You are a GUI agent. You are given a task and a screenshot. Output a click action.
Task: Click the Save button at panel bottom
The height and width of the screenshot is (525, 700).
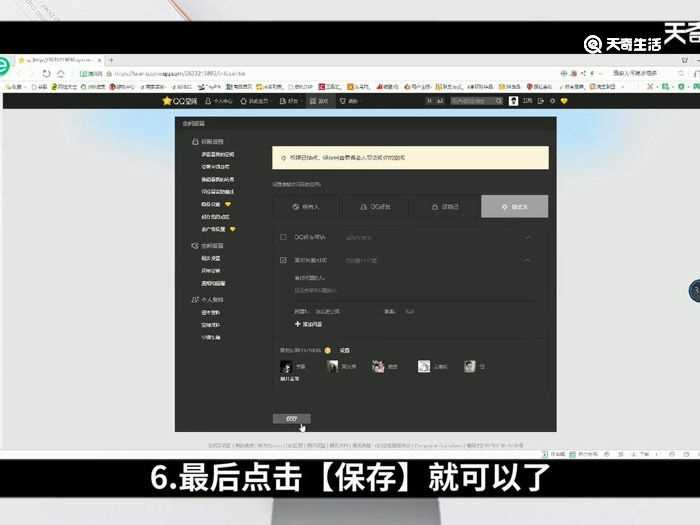tap(292, 418)
